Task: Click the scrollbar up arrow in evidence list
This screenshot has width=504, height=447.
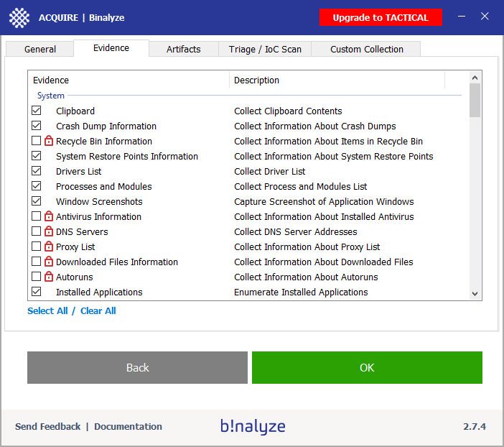Action: pyautogui.click(x=475, y=78)
